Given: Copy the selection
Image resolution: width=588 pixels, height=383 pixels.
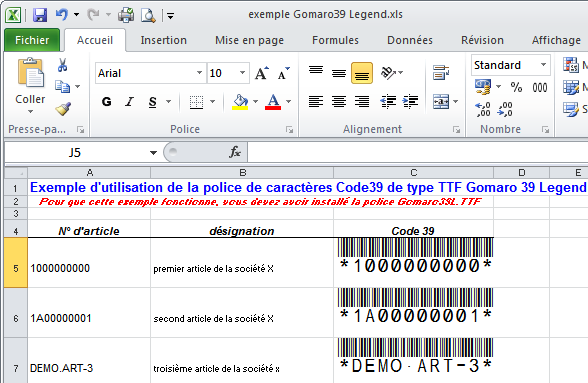Looking at the screenshot, I should click(62, 87).
